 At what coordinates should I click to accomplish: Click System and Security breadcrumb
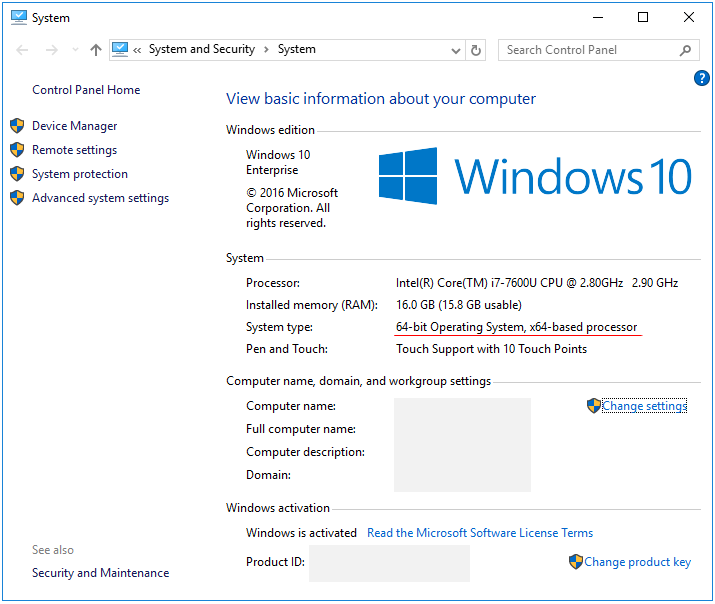pyautogui.click(x=202, y=49)
